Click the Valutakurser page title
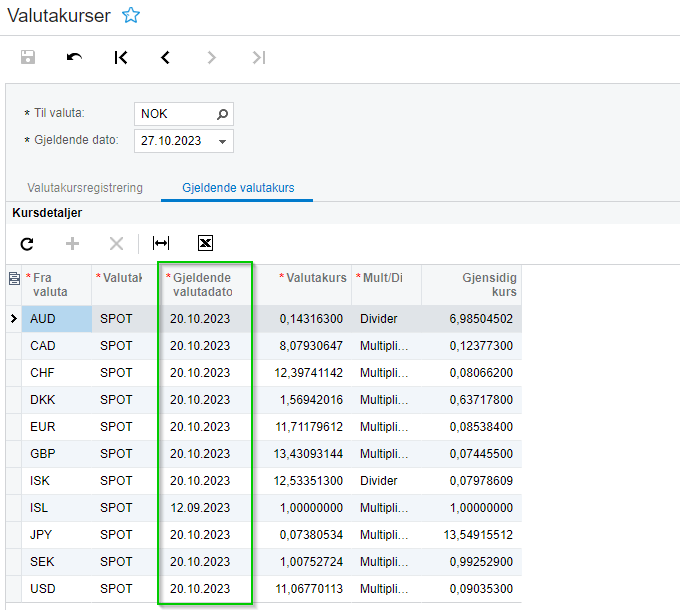Viewport: 680px width, 610px height. click(59, 16)
